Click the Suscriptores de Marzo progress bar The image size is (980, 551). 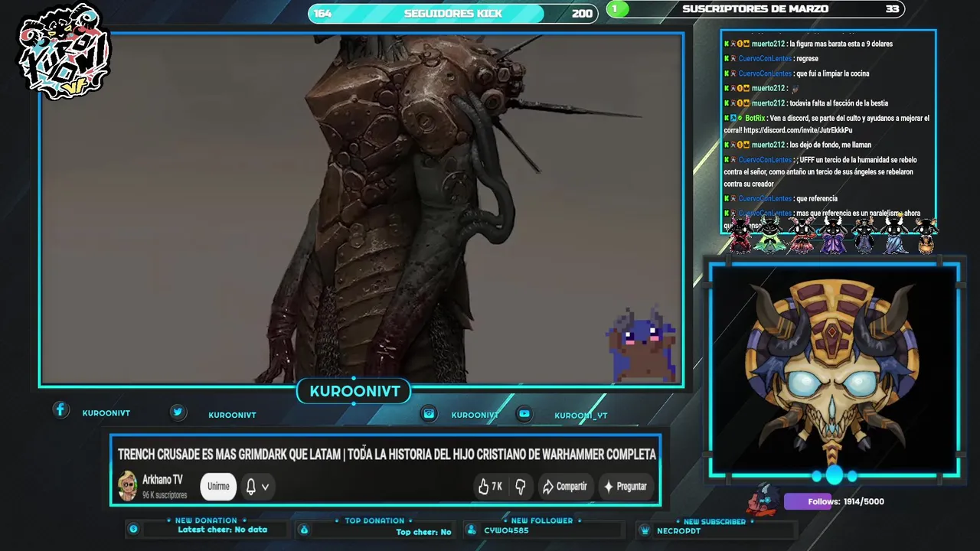[755, 9]
